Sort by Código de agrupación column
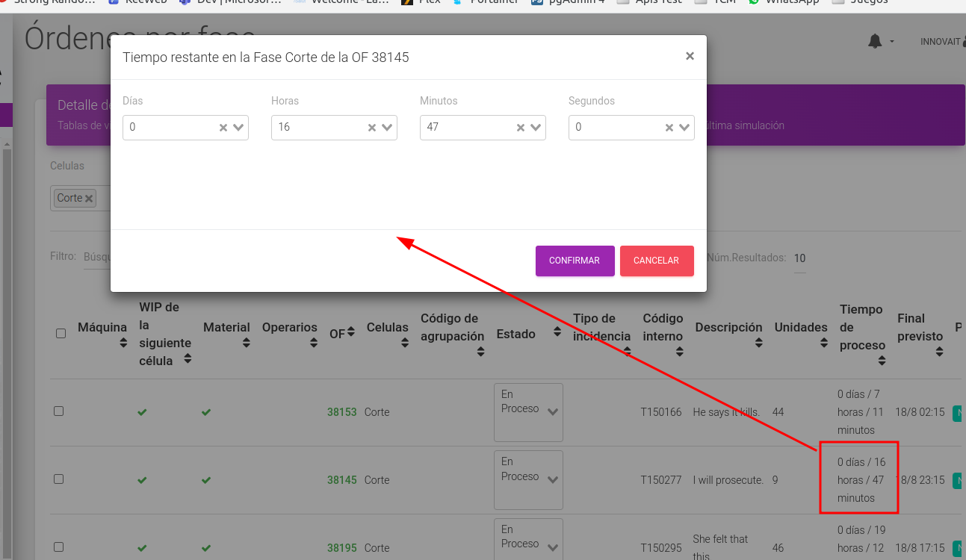Image resolution: width=966 pixels, height=560 pixels. point(480,352)
